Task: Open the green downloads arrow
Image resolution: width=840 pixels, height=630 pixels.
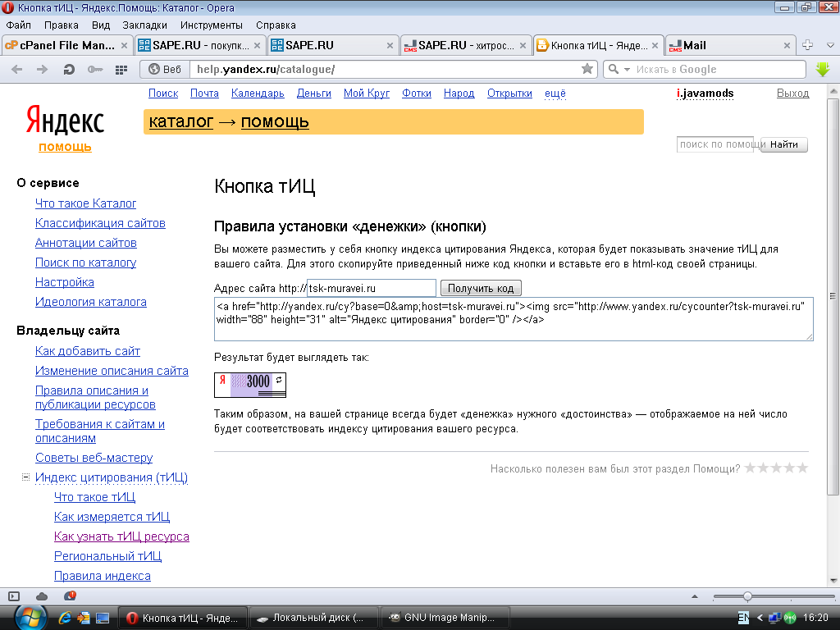Action: coord(823,70)
